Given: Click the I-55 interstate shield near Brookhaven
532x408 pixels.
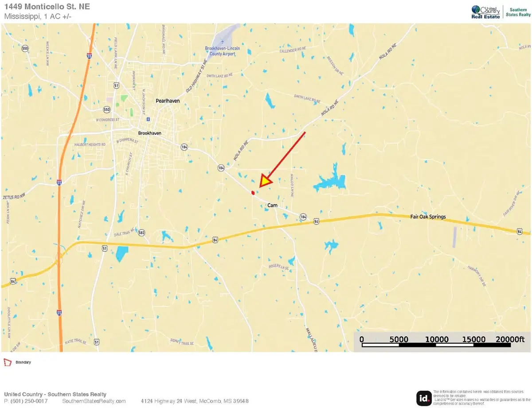Looking at the screenshot, I should coord(59,182).
